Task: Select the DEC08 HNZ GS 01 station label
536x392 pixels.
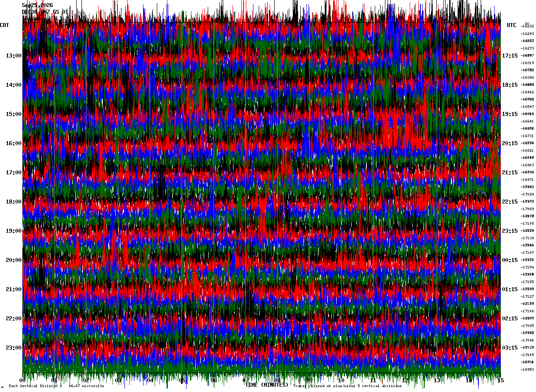Action: [45, 12]
